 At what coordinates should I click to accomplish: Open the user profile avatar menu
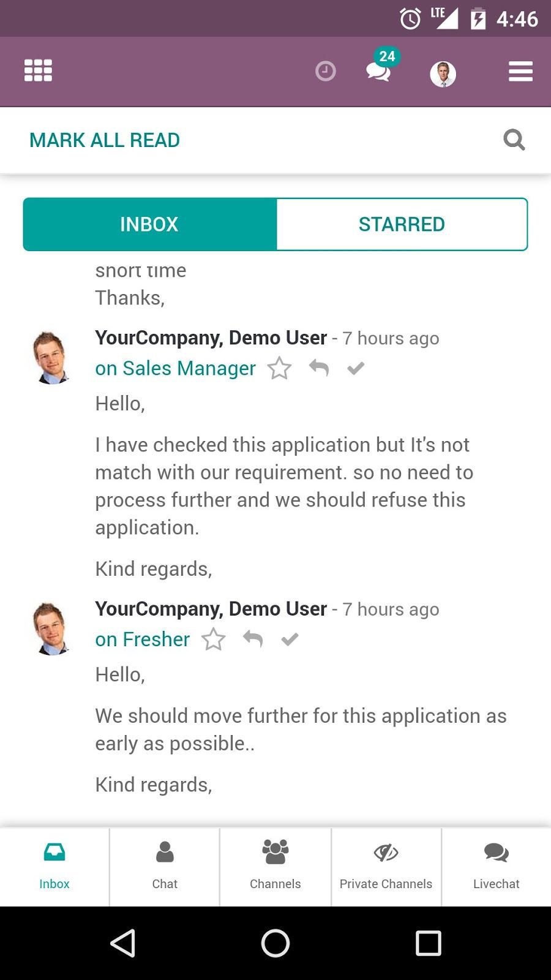pos(443,74)
